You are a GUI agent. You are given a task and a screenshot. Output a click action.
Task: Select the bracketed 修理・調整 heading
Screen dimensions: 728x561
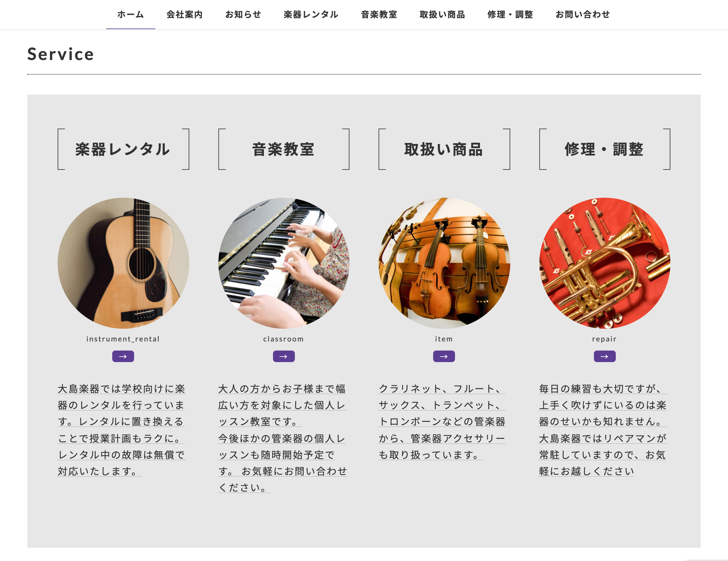(x=605, y=149)
